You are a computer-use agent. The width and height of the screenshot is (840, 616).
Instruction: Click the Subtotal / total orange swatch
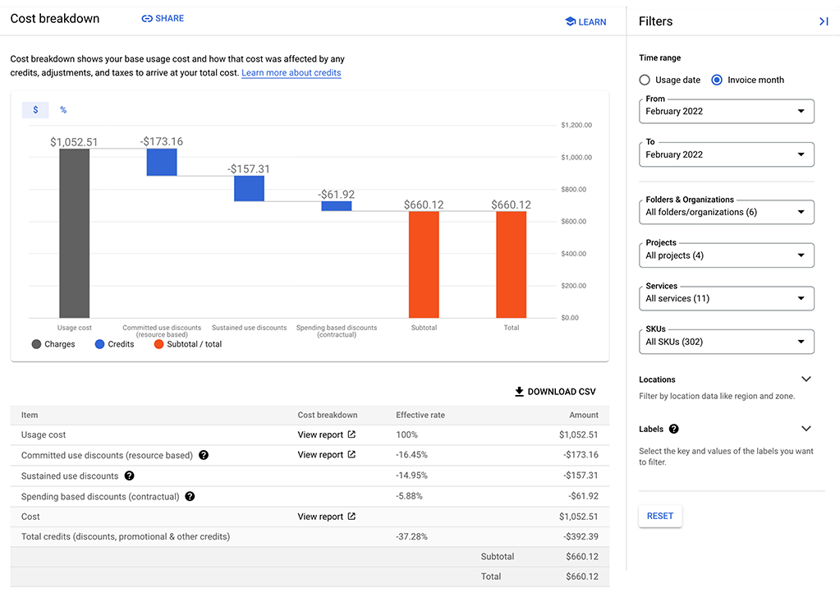coord(158,344)
